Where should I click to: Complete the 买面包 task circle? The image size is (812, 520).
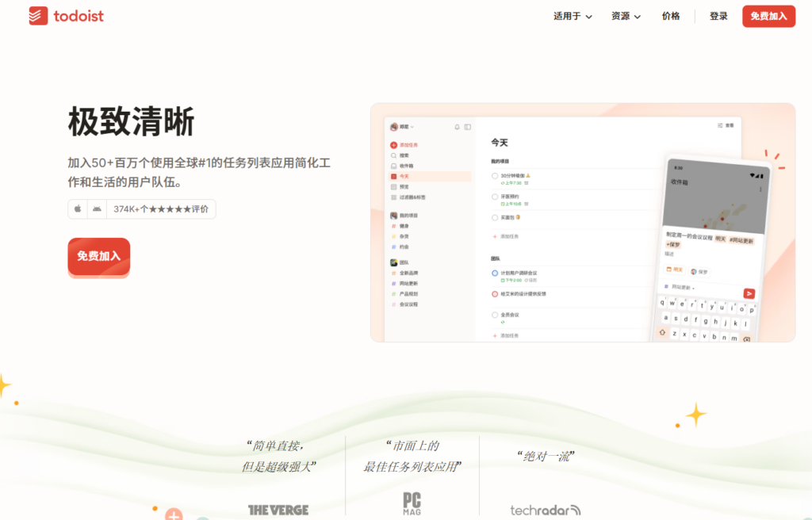pyautogui.click(x=495, y=217)
